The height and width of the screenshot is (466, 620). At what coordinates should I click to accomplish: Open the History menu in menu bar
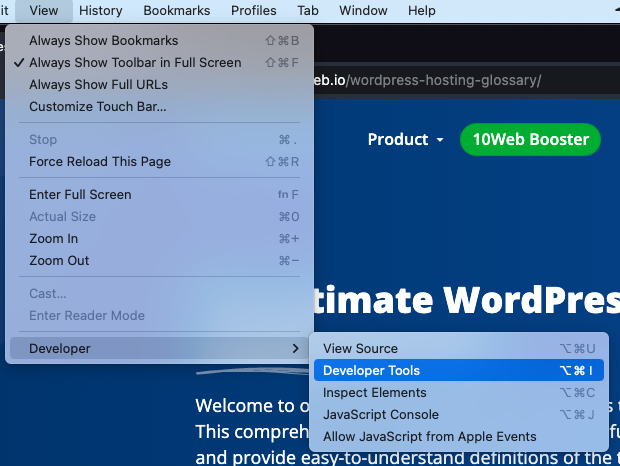(x=100, y=11)
